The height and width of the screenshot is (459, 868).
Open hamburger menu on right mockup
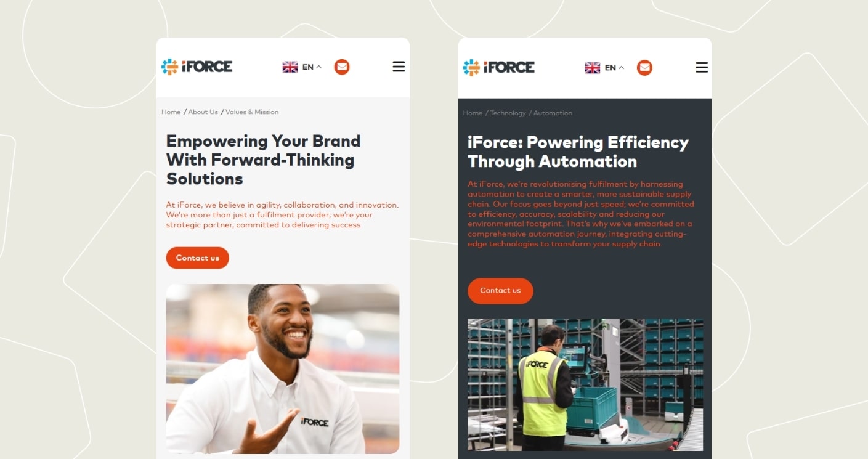coord(702,67)
